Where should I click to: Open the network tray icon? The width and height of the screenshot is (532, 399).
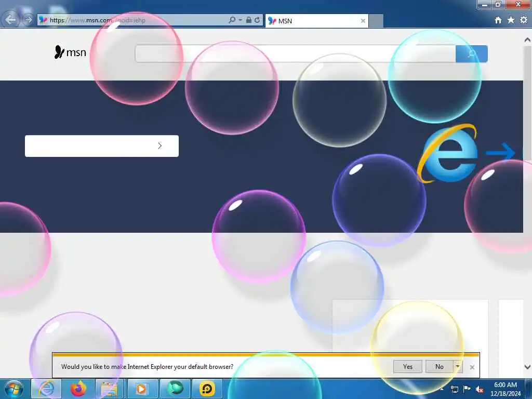455,389
